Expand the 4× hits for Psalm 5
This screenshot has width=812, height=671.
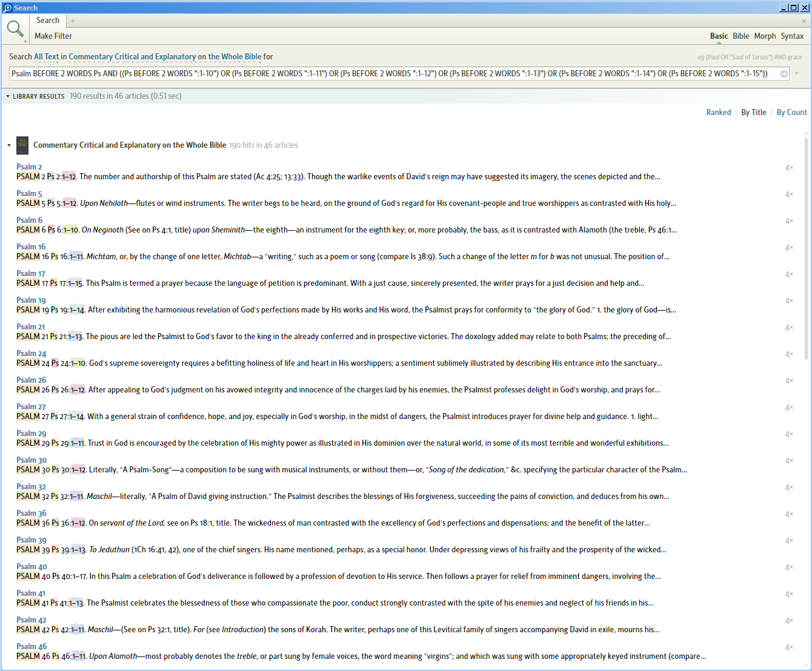(x=789, y=194)
